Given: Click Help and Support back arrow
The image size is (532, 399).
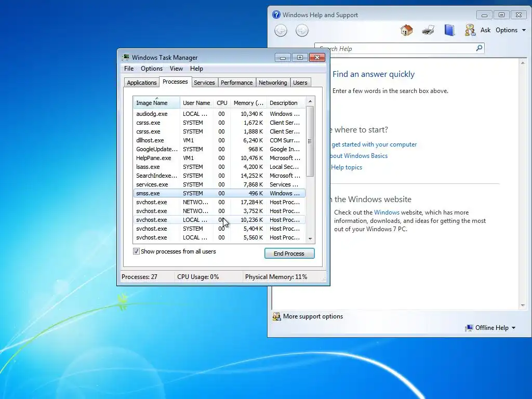Looking at the screenshot, I should tap(281, 31).
